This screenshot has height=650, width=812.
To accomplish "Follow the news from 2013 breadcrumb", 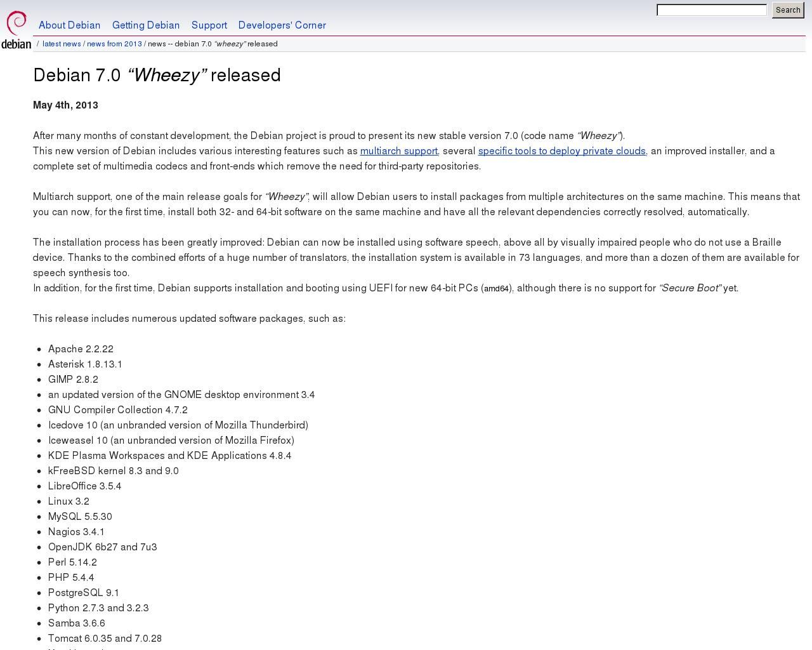I will [x=114, y=44].
